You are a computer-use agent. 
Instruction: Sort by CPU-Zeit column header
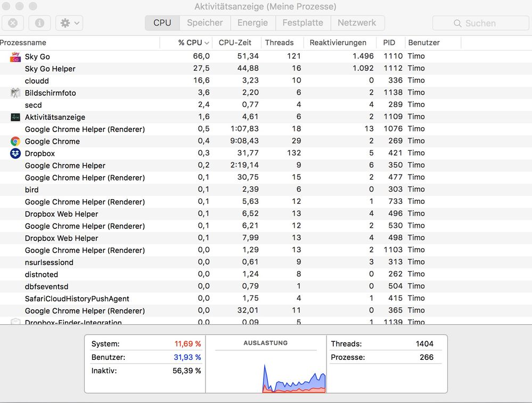[236, 43]
